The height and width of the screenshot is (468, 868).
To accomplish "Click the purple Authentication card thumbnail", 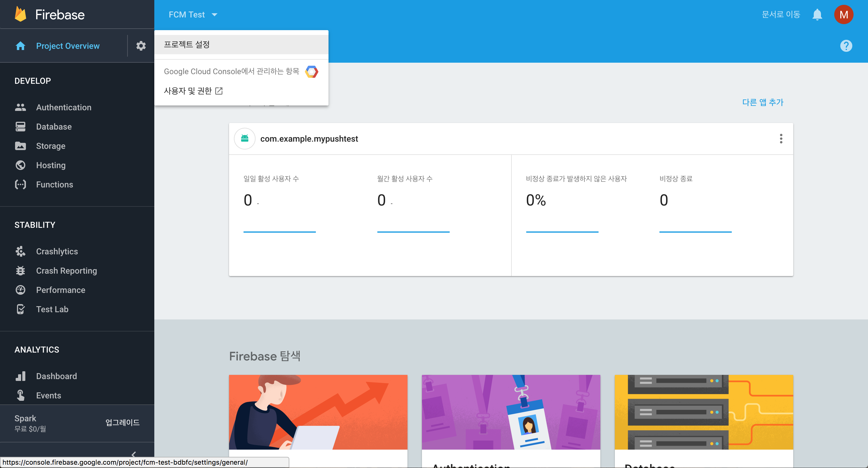I will [511, 412].
